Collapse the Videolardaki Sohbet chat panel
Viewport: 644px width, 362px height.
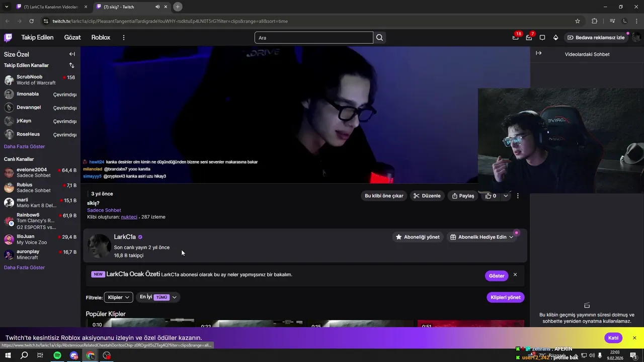tap(538, 53)
